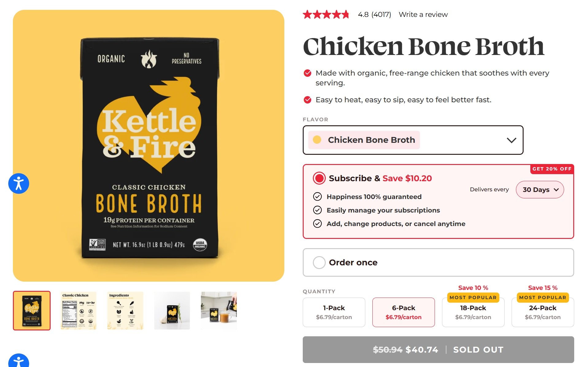Select the Subscribe & Save radio button
This screenshot has width=588, height=367.
coord(319,178)
